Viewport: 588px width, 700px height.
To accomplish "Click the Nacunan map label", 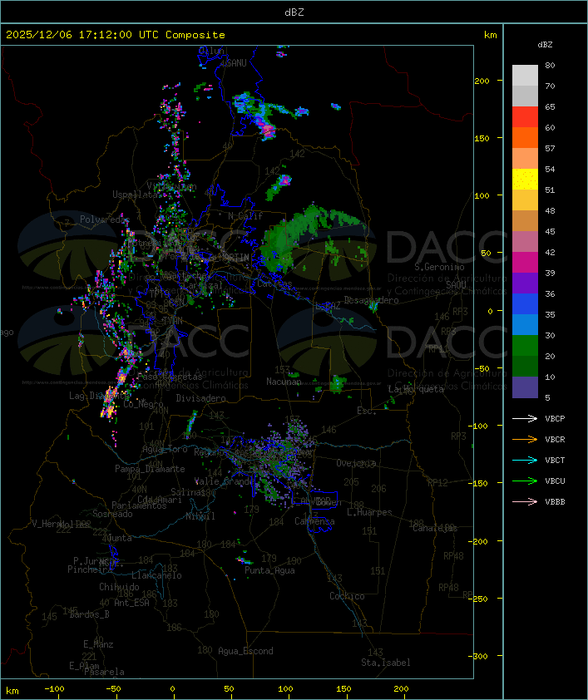I will point(284,382).
